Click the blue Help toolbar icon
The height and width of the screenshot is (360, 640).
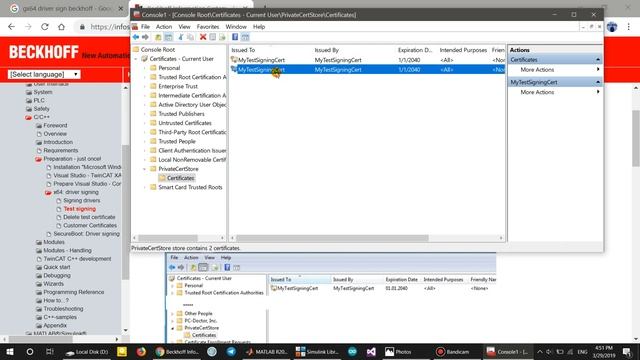click(x=235, y=37)
